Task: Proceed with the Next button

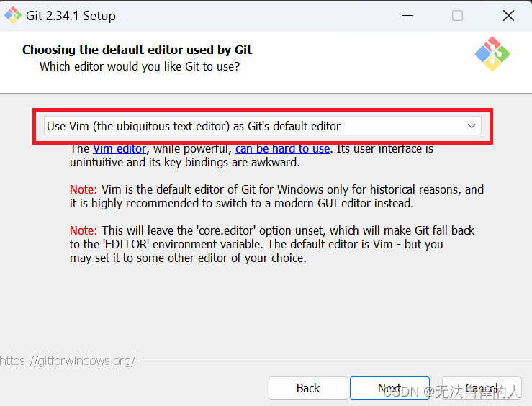Action: tap(389, 388)
